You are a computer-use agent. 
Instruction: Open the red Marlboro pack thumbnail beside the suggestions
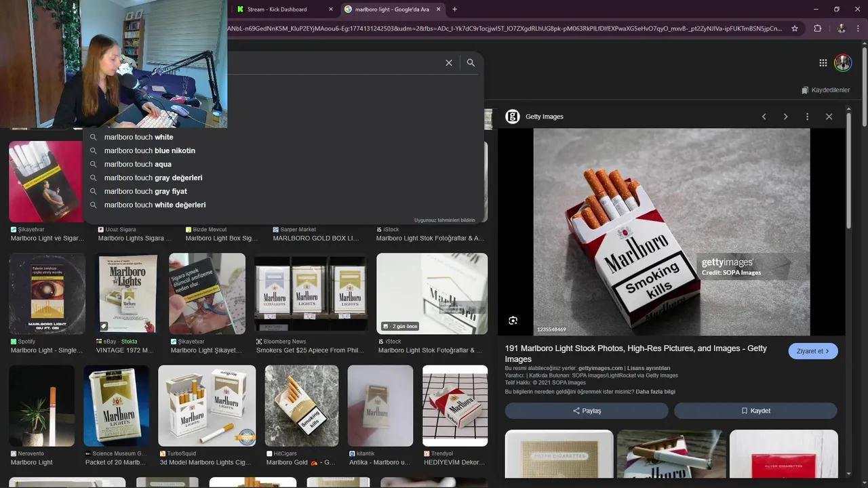45,182
